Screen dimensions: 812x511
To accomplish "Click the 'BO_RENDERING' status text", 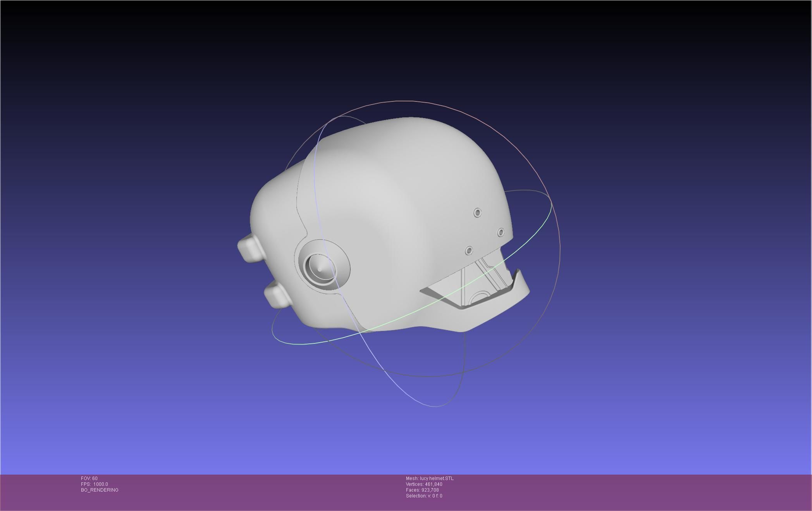I will (100, 490).
